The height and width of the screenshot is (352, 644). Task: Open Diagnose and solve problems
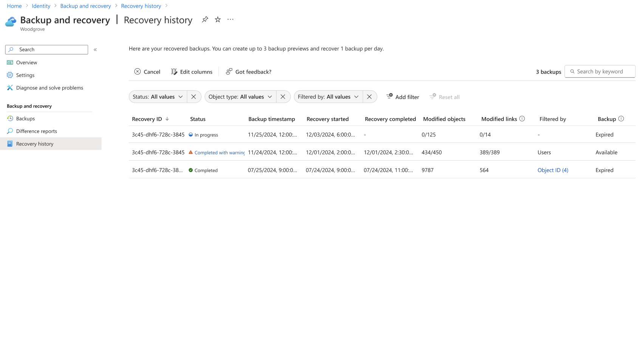(x=50, y=88)
